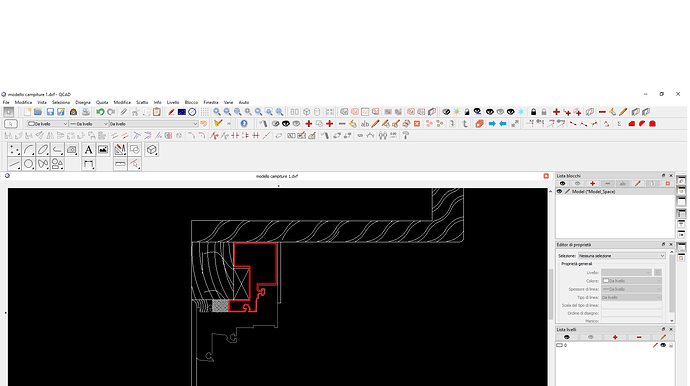Image resolution: width=690 pixels, height=386 pixels.
Task: Open the measuring ruler tools
Action: (120, 164)
